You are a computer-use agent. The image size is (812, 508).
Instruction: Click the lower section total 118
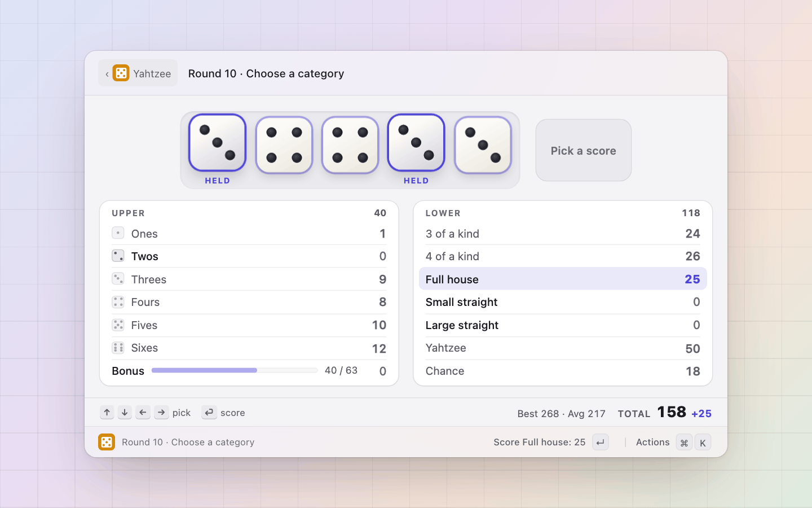(691, 213)
